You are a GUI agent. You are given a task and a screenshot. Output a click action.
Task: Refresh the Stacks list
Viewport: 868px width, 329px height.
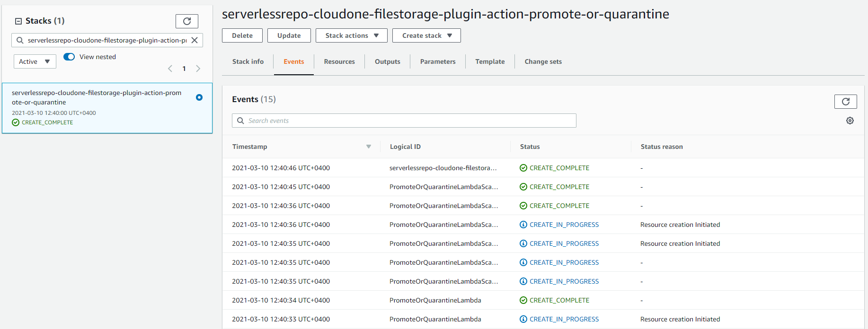pyautogui.click(x=186, y=21)
